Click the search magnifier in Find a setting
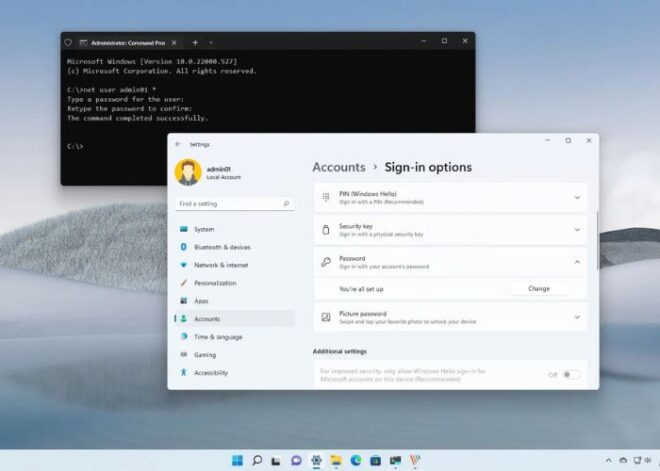Image resolution: width=660 pixels, height=471 pixels. 286,204
